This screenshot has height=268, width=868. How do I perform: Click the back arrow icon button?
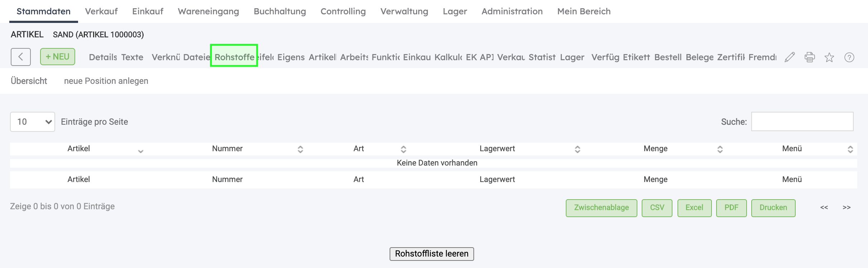coord(21,57)
